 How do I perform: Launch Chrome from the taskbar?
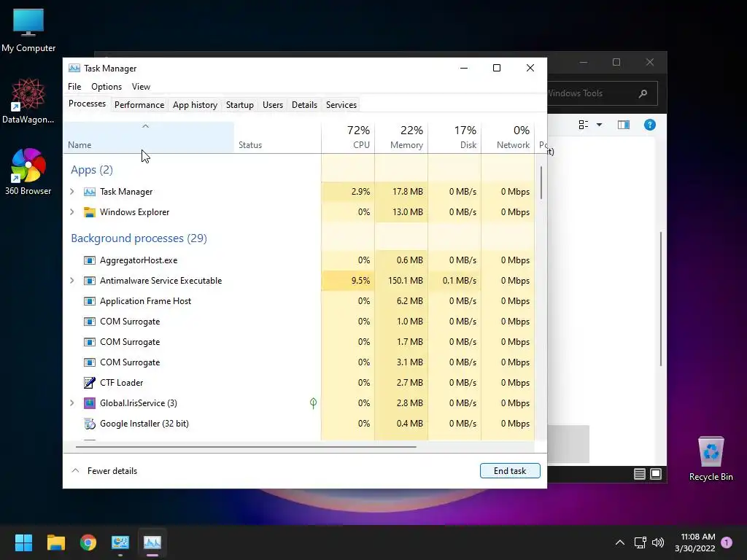(88, 542)
